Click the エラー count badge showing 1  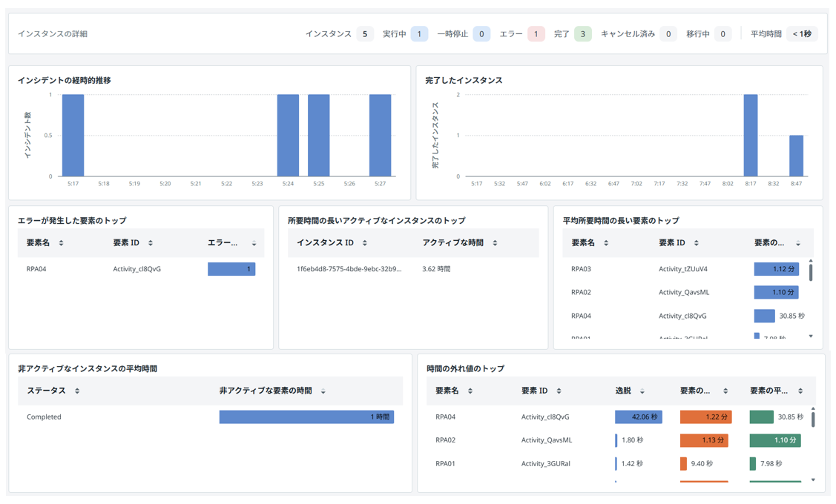(x=536, y=34)
